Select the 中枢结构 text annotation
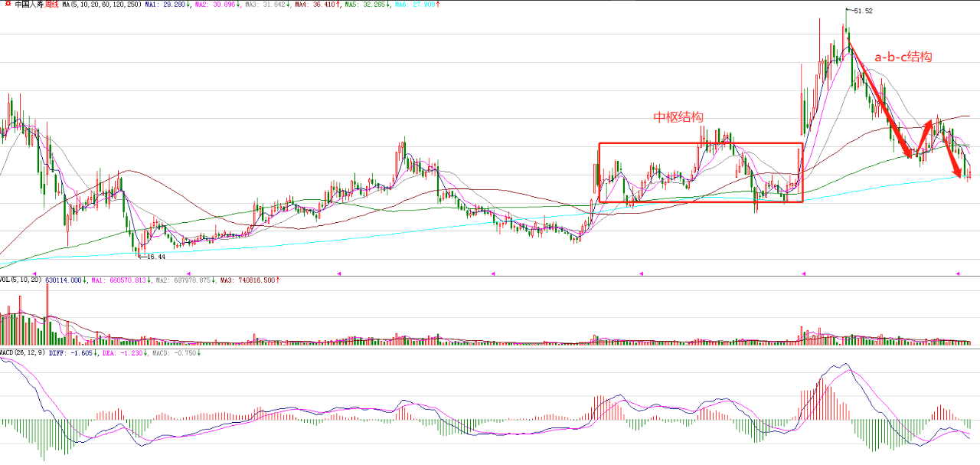This screenshot has height=465, width=980. coord(678,117)
